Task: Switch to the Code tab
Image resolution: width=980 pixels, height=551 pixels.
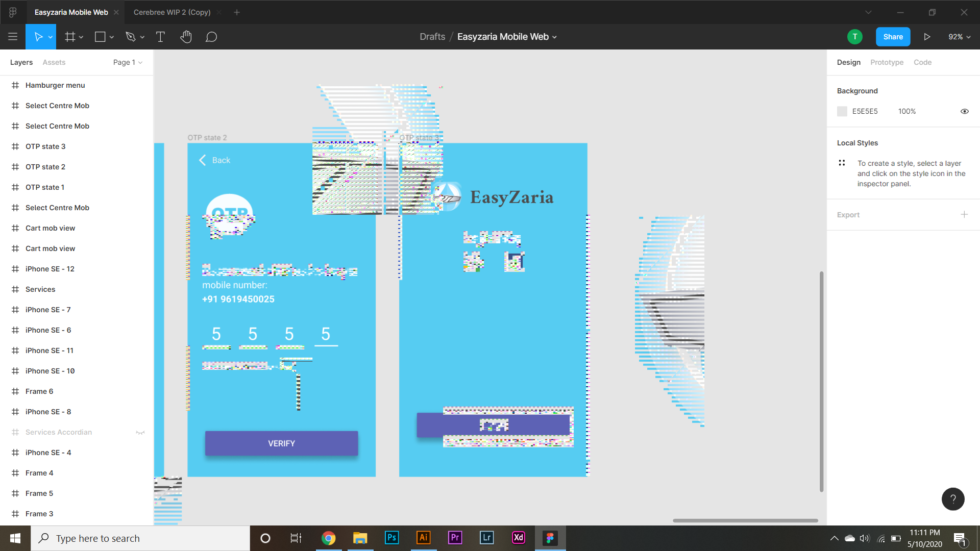Action: tap(922, 62)
